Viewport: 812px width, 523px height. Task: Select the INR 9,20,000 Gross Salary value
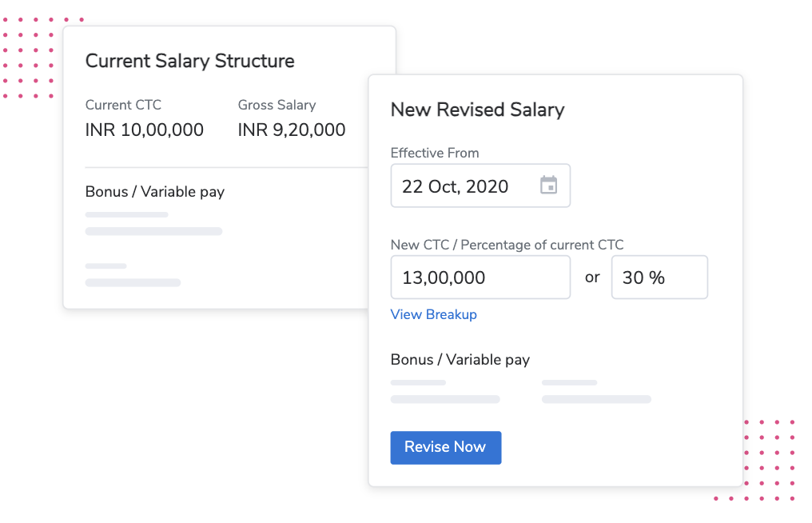click(292, 130)
